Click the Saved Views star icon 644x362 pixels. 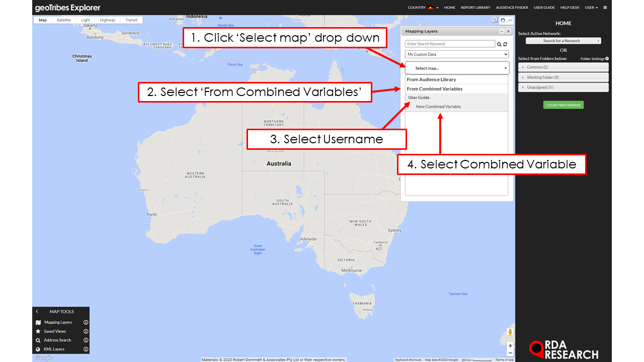(x=38, y=331)
